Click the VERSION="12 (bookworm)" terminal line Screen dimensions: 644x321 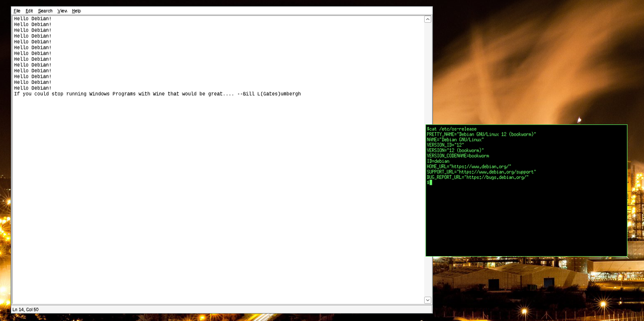pos(455,151)
